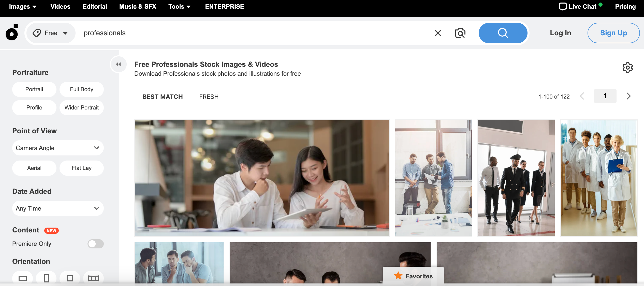Open display settings gear icon
Screen dimensions: 644x286
tap(627, 68)
